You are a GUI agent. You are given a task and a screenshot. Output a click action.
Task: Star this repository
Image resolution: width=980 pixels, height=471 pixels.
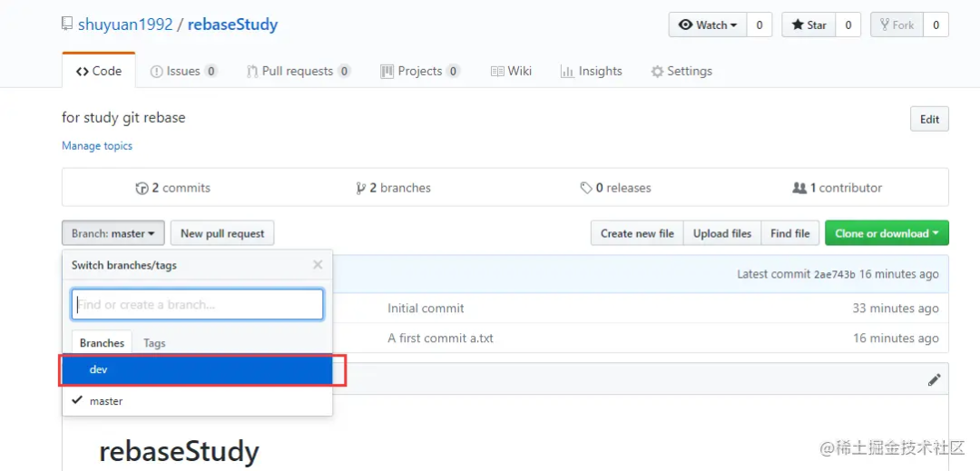pos(808,25)
